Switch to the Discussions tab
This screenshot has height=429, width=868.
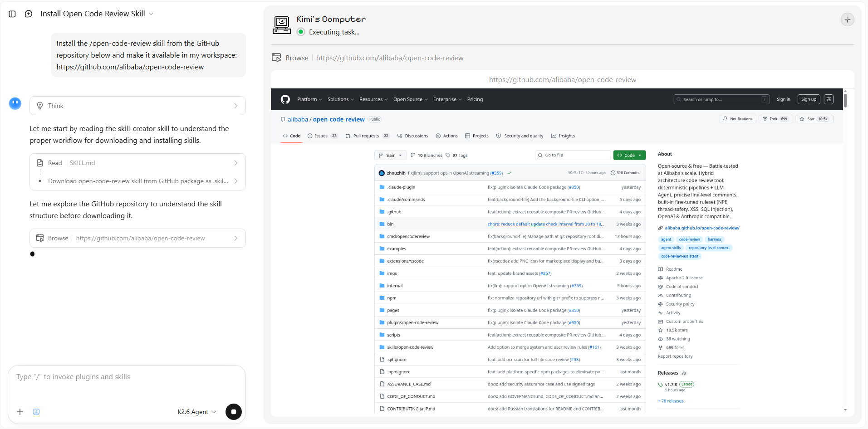coord(413,136)
